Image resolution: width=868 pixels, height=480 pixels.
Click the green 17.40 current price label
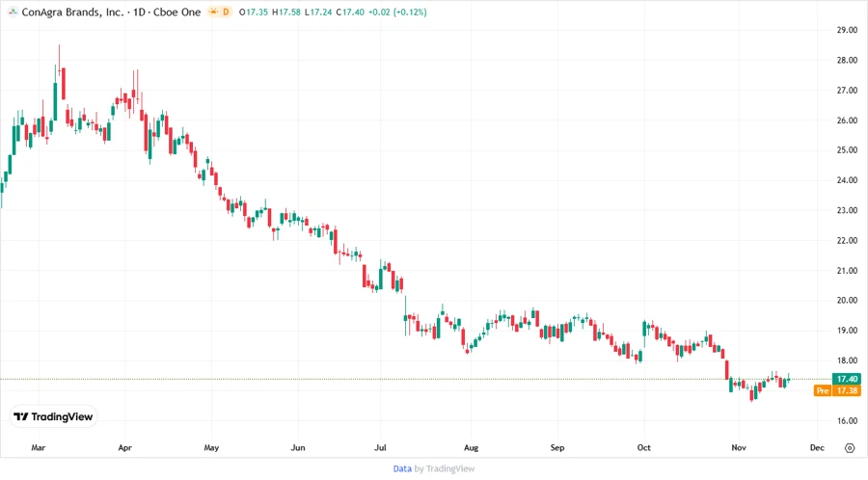pos(847,379)
